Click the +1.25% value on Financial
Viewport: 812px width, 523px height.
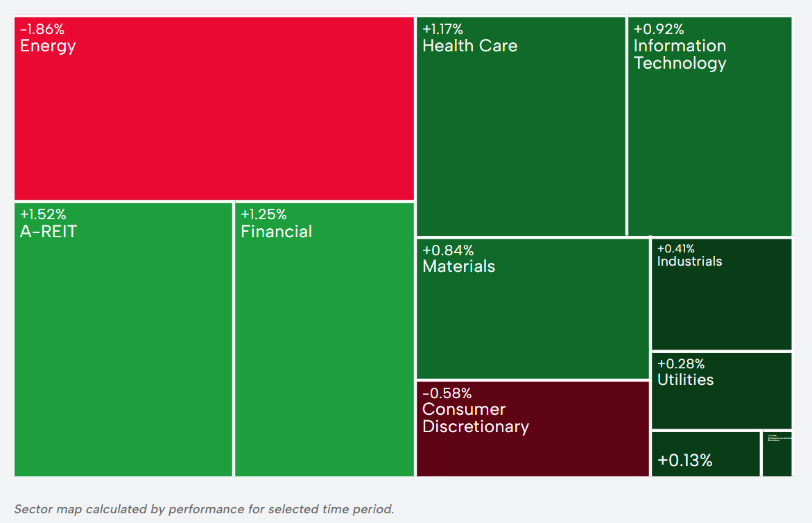[264, 214]
